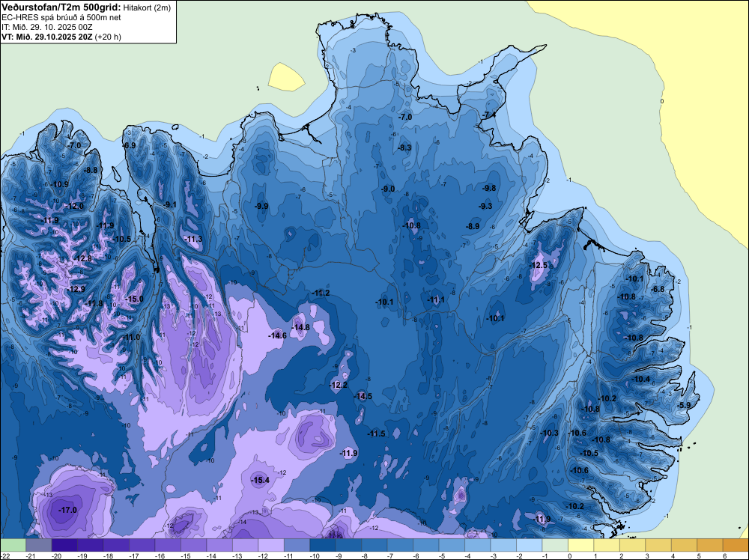
Task: Select the -11.8 temperature value
Action: (x=94, y=303)
